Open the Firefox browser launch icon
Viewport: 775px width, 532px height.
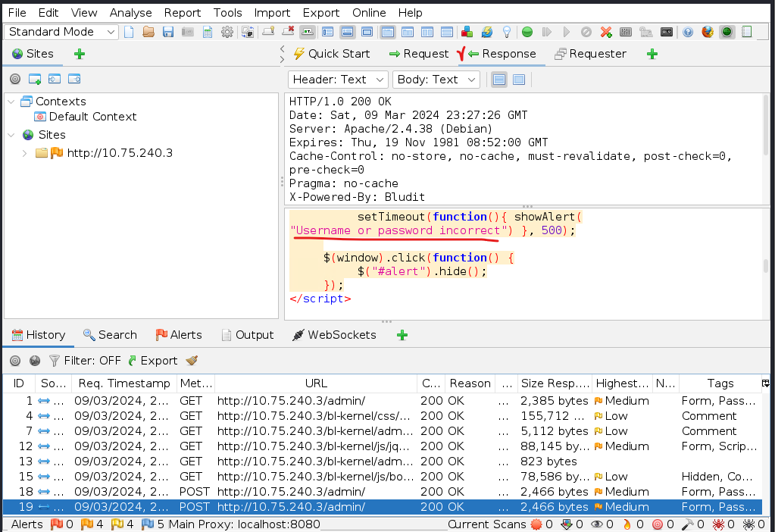[x=708, y=32]
